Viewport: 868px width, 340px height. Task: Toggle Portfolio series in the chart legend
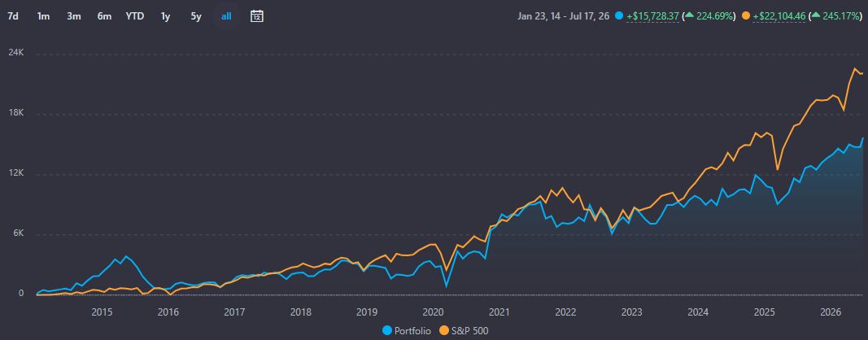[x=406, y=331]
